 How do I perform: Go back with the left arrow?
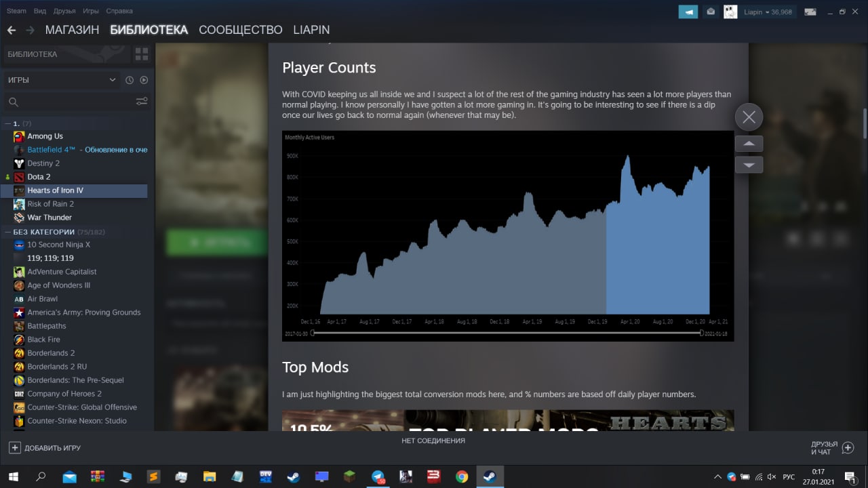tap(11, 30)
